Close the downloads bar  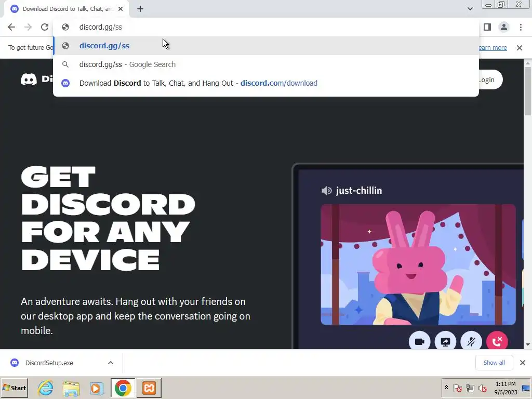523,363
